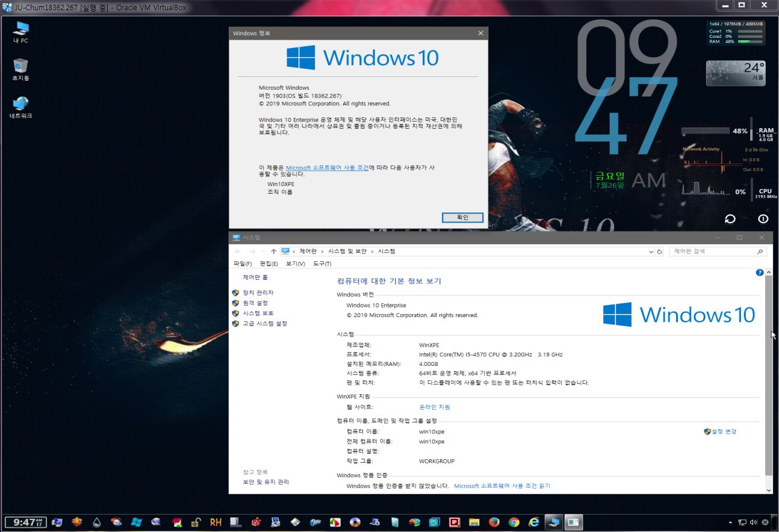779x532 pixels.
Task: Click the taskbar clock showing 9:47
Action: tap(25, 522)
